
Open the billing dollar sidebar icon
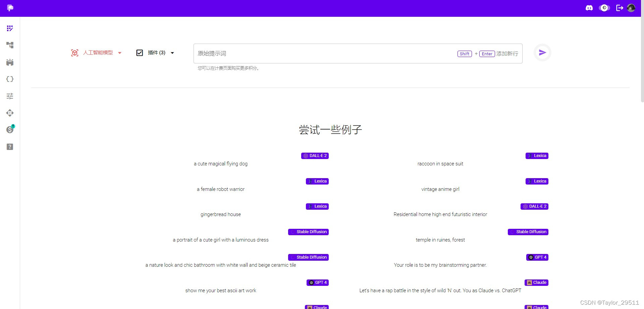click(10, 130)
